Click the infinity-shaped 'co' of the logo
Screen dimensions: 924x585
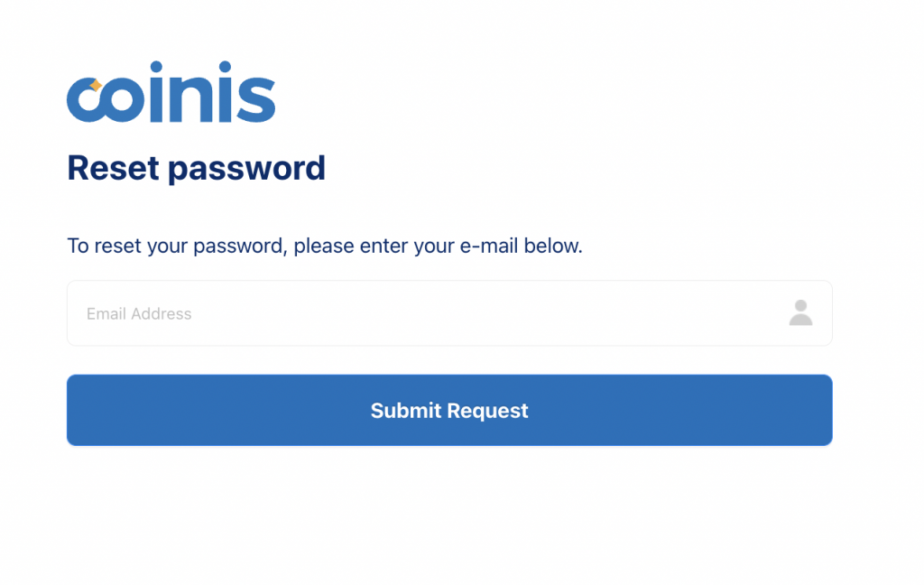tap(105, 99)
